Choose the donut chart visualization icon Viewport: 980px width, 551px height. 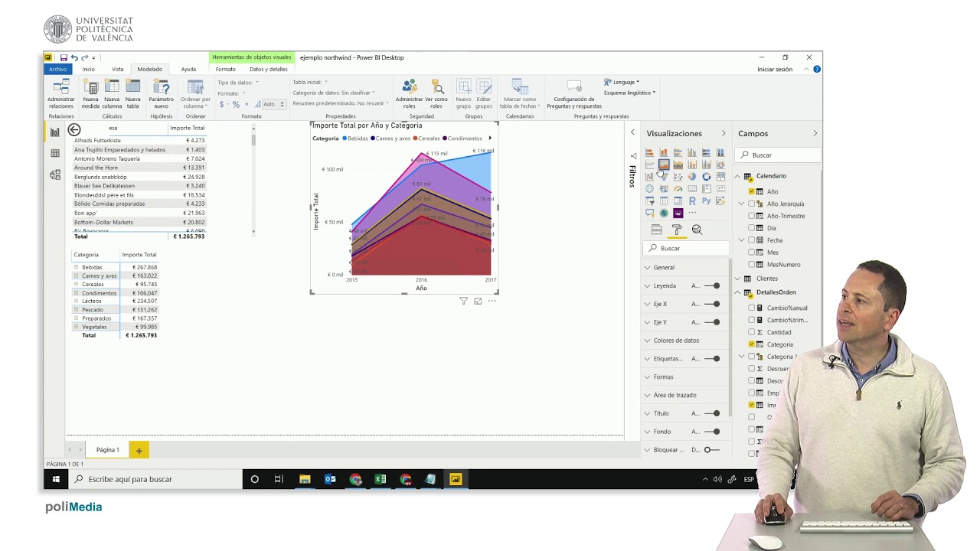click(x=707, y=177)
